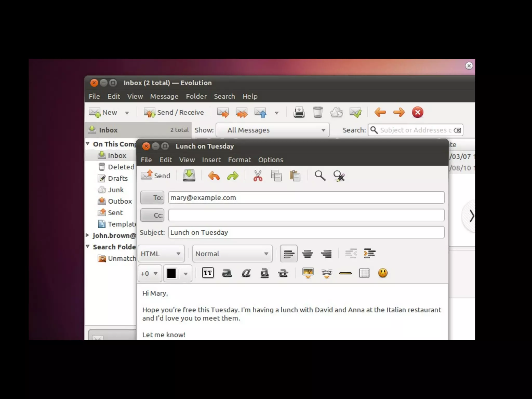Click the Save Draft icon
The height and width of the screenshot is (399, 532).
coord(189,176)
